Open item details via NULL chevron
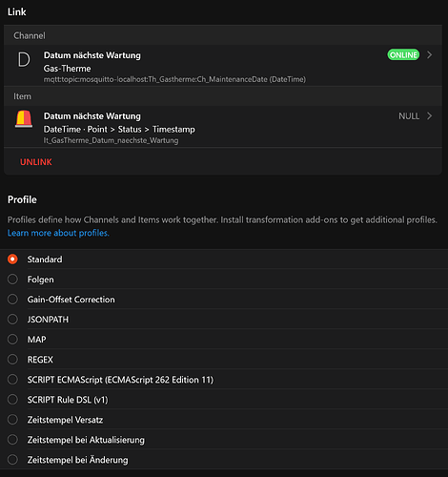Image resolution: width=448 pixels, height=477 pixels. tap(430, 116)
